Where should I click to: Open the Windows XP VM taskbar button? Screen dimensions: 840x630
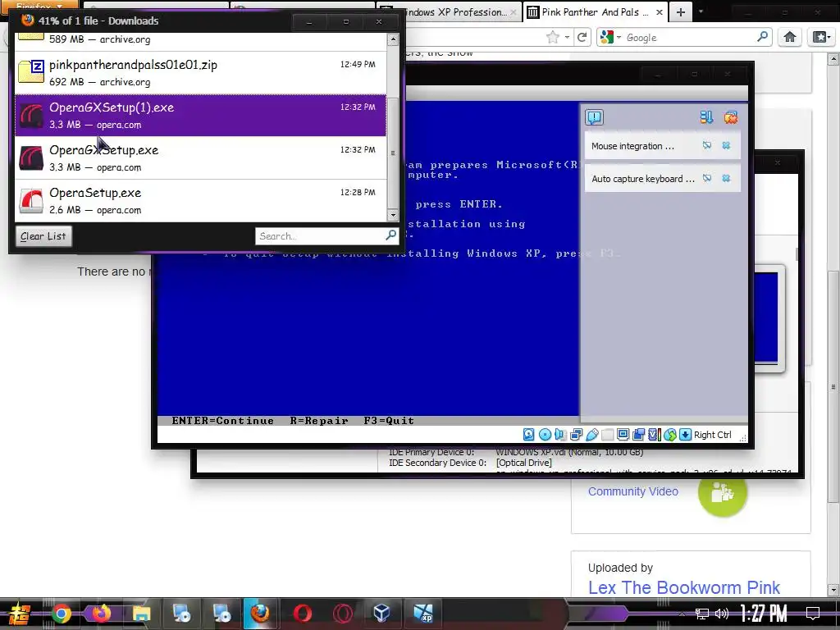[423, 614]
